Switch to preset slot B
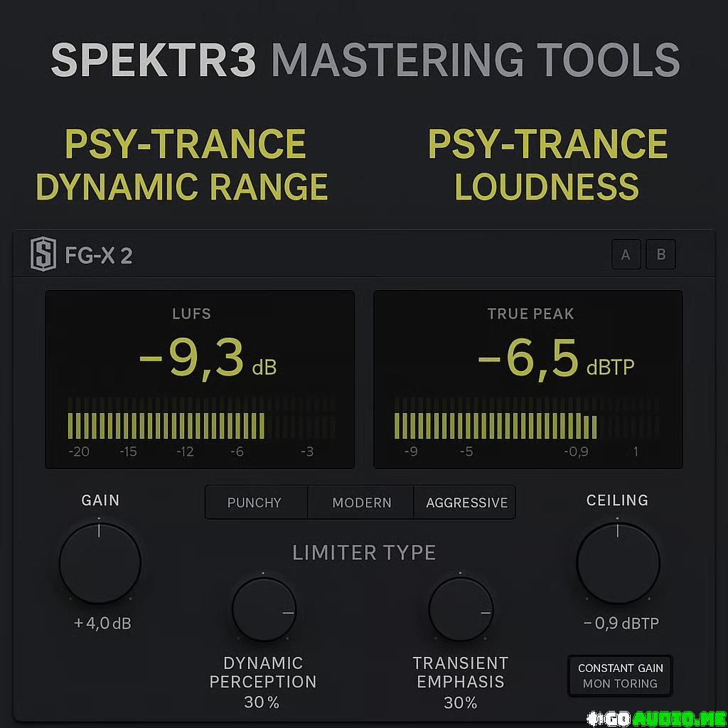The width and height of the screenshot is (728, 728). coord(660,255)
